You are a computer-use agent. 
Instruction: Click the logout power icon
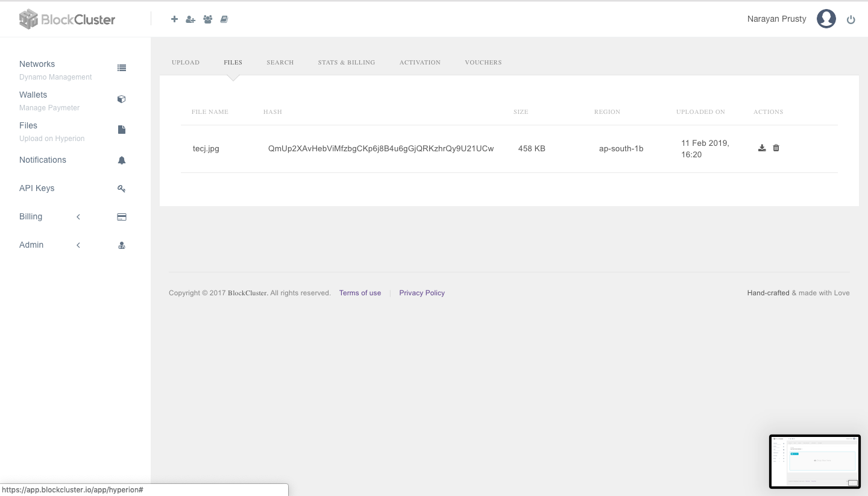coord(851,19)
